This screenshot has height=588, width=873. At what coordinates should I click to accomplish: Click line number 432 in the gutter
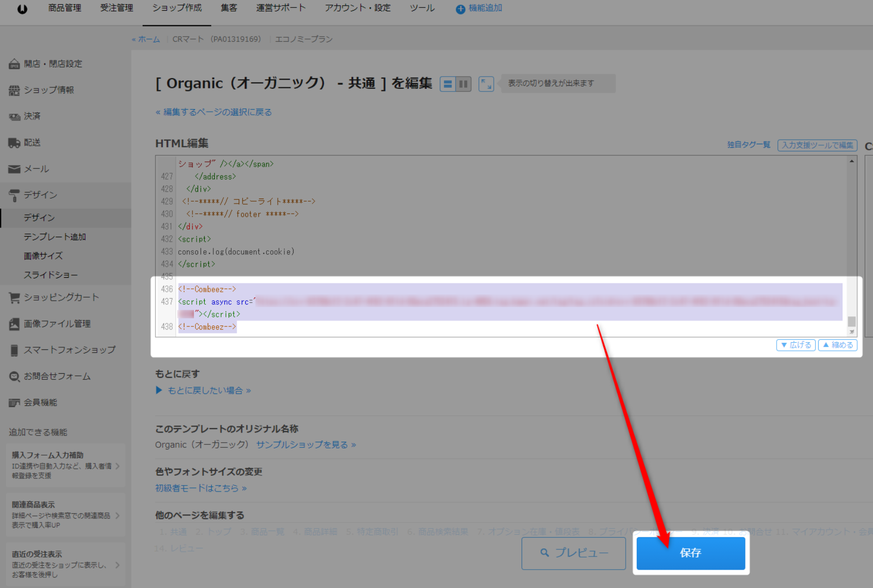[x=167, y=239]
